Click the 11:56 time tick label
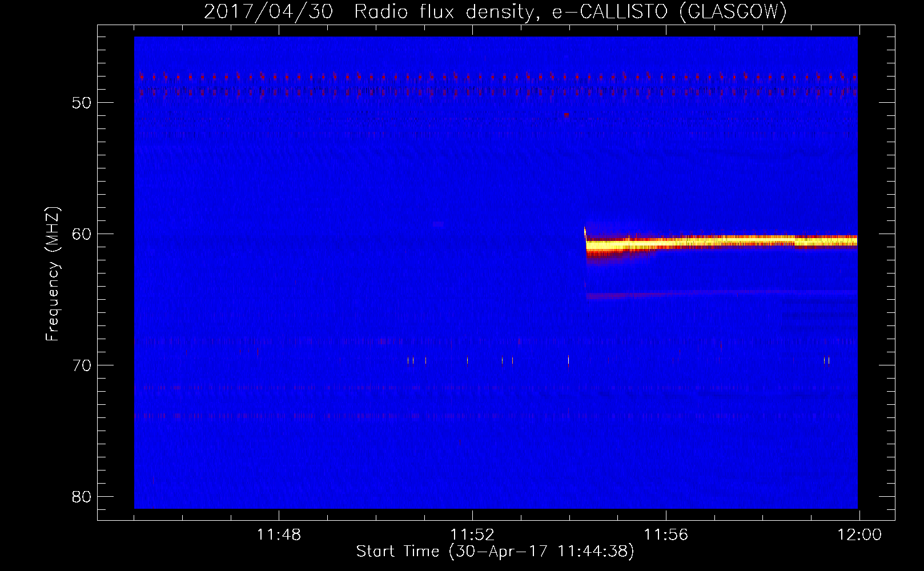 pos(666,535)
